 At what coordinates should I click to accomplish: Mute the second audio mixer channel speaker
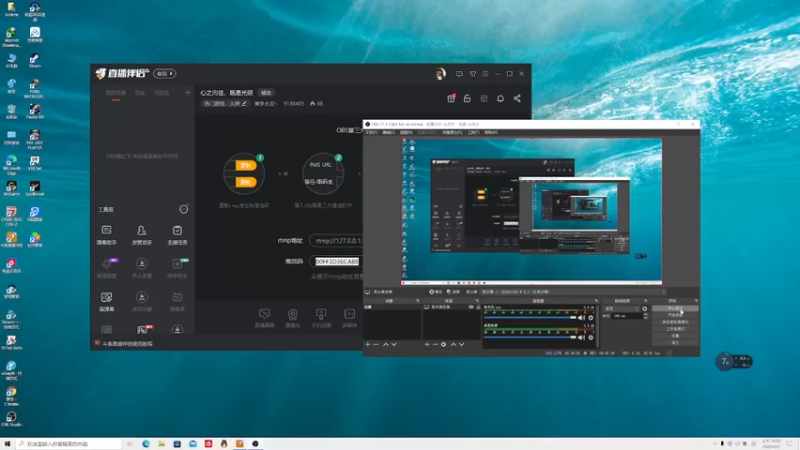coord(581,337)
